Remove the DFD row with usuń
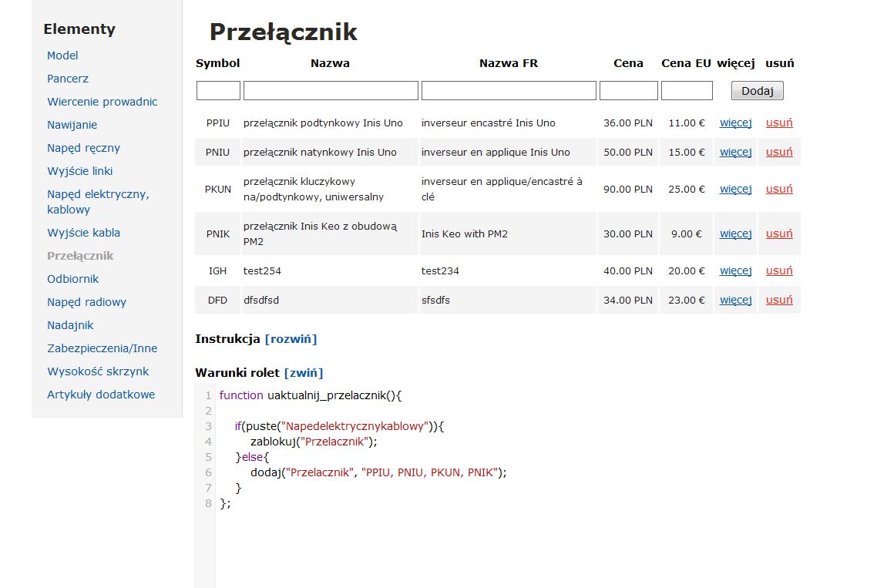The image size is (877, 588). tap(778, 300)
